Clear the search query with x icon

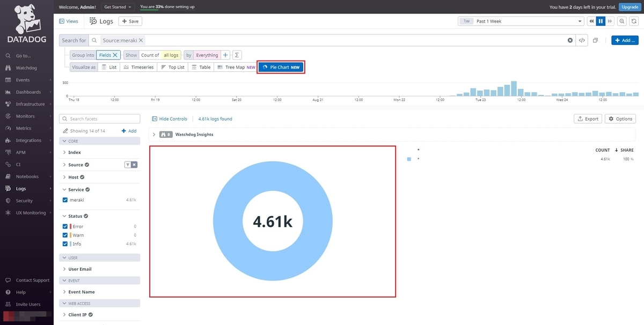coord(570,40)
